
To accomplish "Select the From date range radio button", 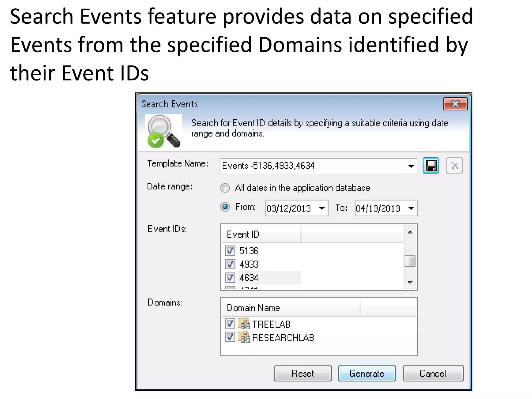I will (x=225, y=207).
